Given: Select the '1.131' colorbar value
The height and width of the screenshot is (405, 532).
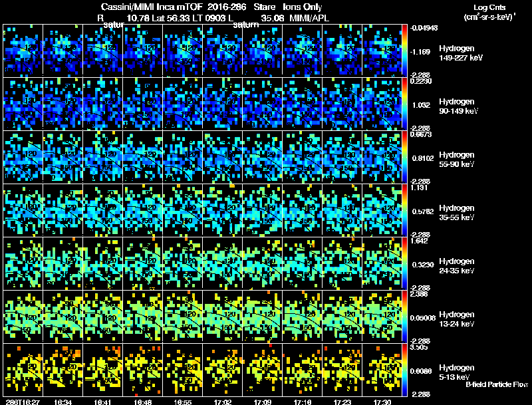Looking at the screenshot, I should (419, 188).
